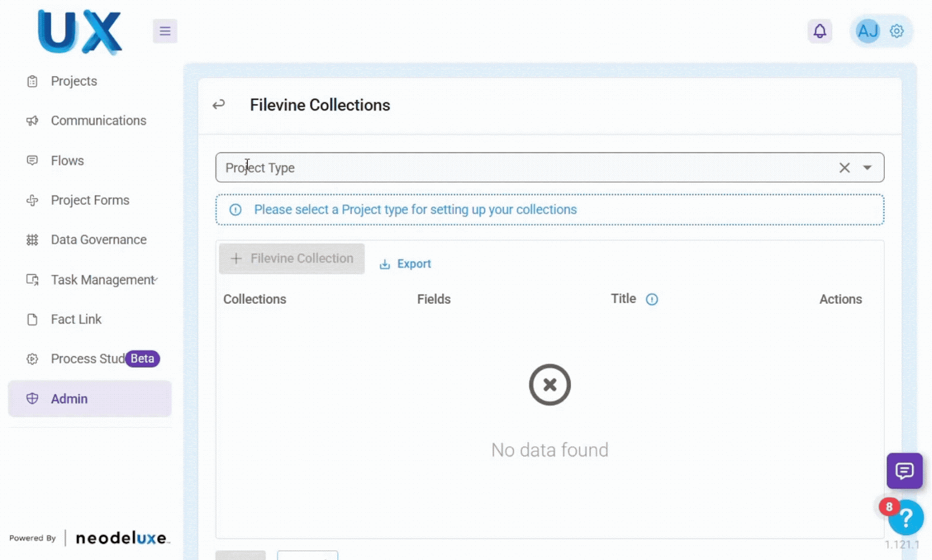Click the Title column header

click(623, 299)
